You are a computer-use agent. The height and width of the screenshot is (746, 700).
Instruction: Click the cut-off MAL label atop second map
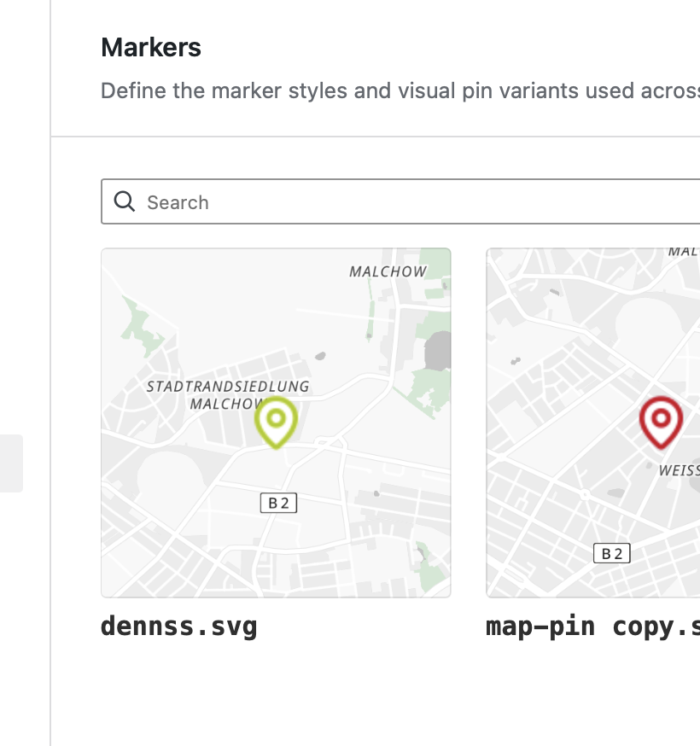[683, 252]
